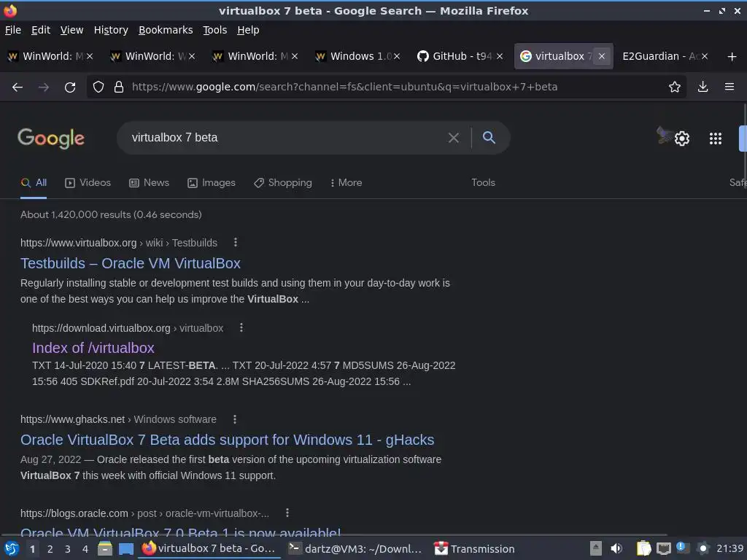
Task: Click the Firefox back arrow button
Action: pyautogui.click(x=18, y=87)
